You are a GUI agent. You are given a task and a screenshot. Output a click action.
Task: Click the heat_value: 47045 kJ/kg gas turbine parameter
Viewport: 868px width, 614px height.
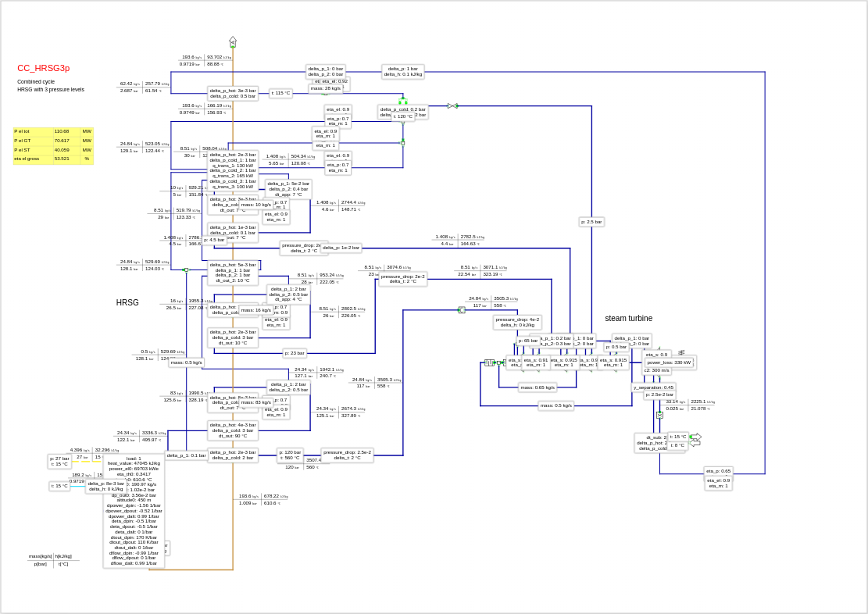point(134,463)
